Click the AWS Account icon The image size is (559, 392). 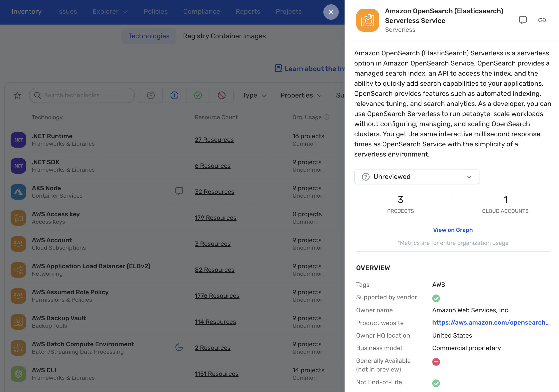pyautogui.click(x=18, y=244)
